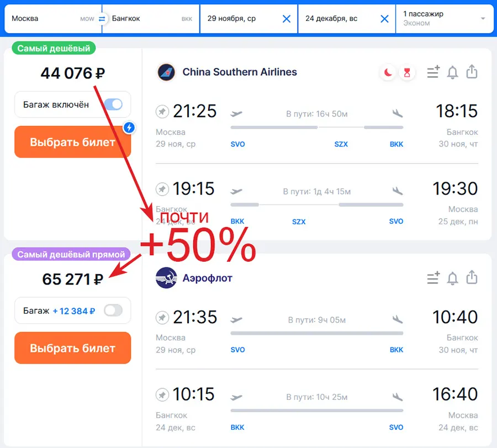Pin the 10:15 Аэрофлот return flight

coord(162,395)
